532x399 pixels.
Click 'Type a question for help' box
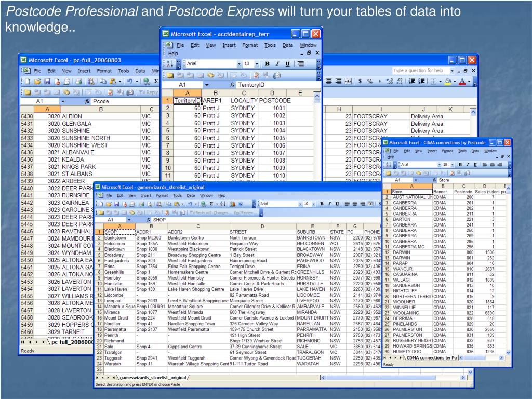tap(419, 70)
